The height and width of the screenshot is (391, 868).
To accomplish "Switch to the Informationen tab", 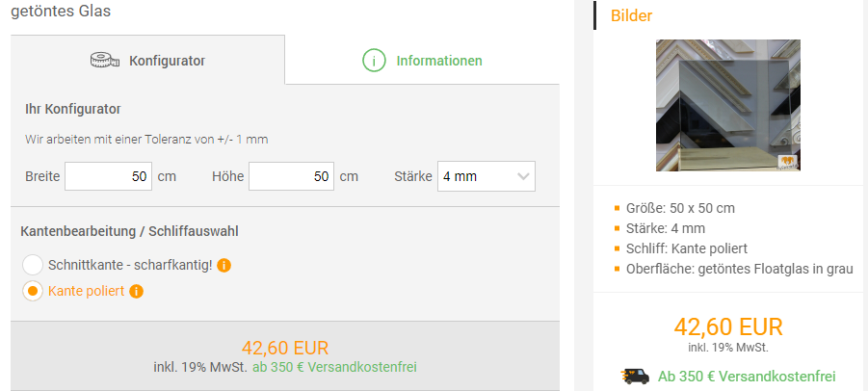I will 422,61.
